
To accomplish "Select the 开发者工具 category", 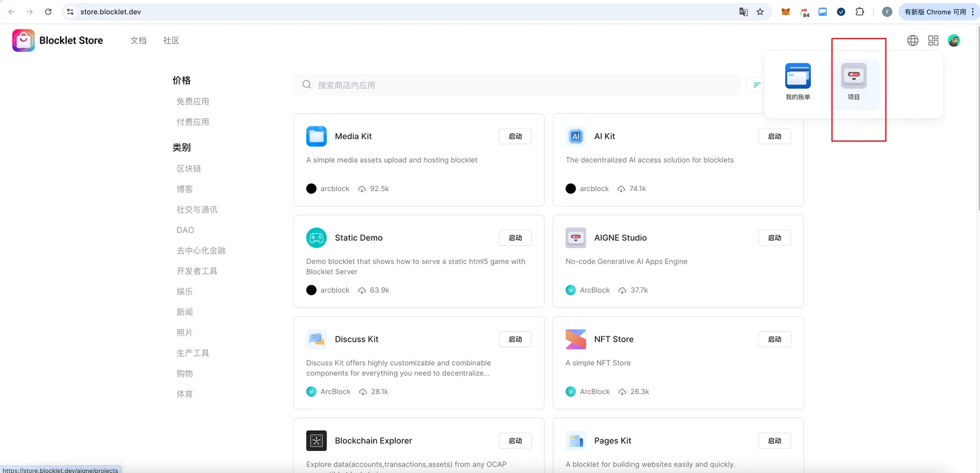I will 197,271.
